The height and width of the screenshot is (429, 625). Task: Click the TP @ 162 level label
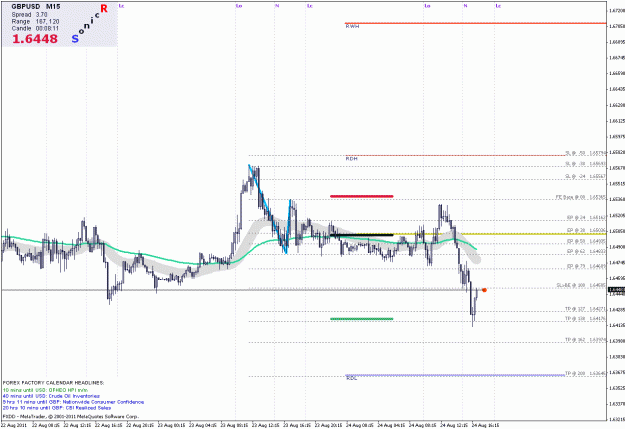pyautogui.click(x=586, y=340)
